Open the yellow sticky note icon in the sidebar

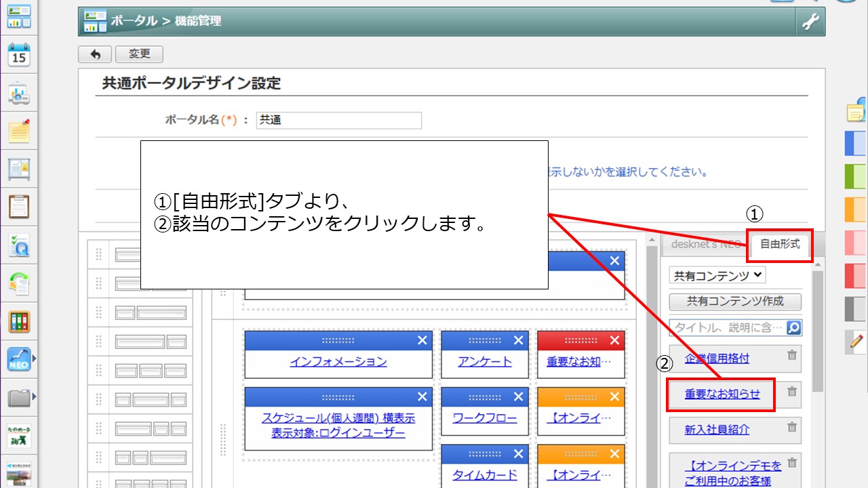point(19,131)
